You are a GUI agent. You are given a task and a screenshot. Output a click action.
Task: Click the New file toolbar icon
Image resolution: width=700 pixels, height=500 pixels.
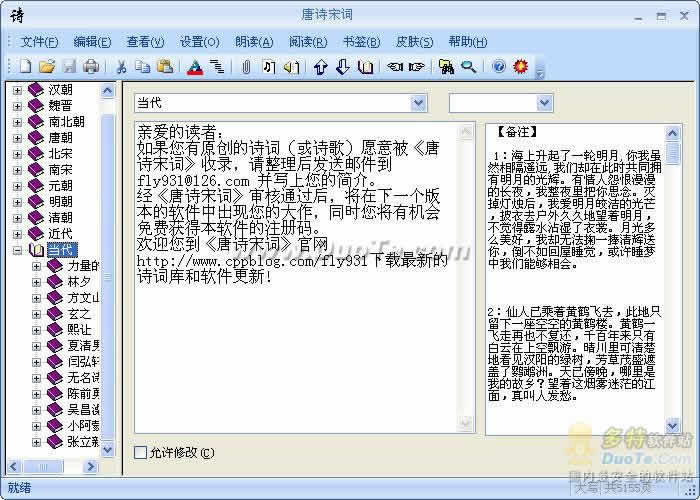pyautogui.click(x=24, y=67)
